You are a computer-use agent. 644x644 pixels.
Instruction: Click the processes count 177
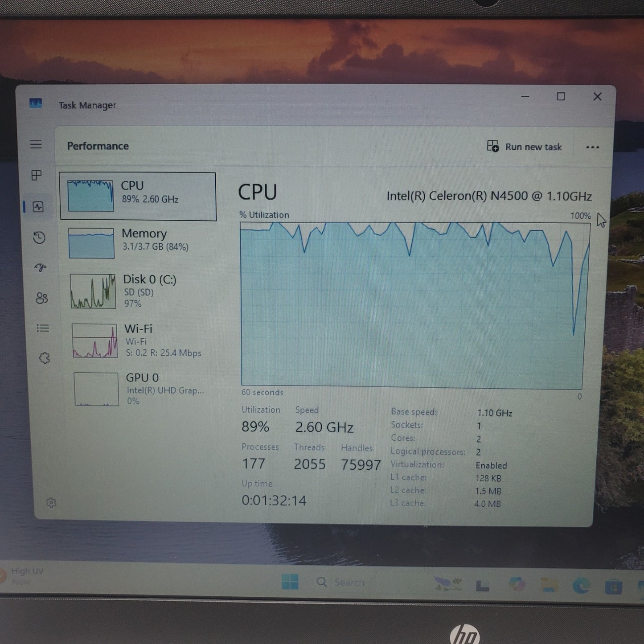coord(254,464)
